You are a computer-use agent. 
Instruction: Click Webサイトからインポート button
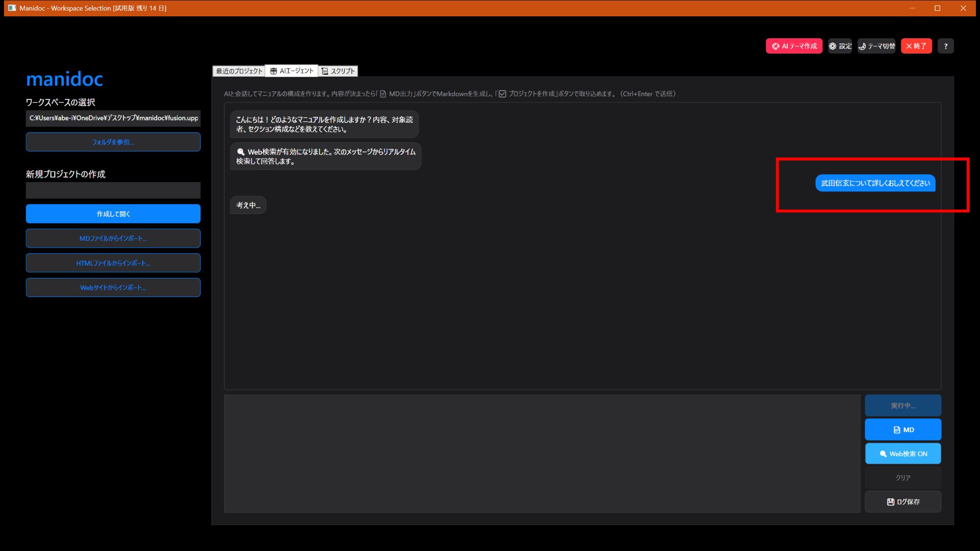click(113, 287)
